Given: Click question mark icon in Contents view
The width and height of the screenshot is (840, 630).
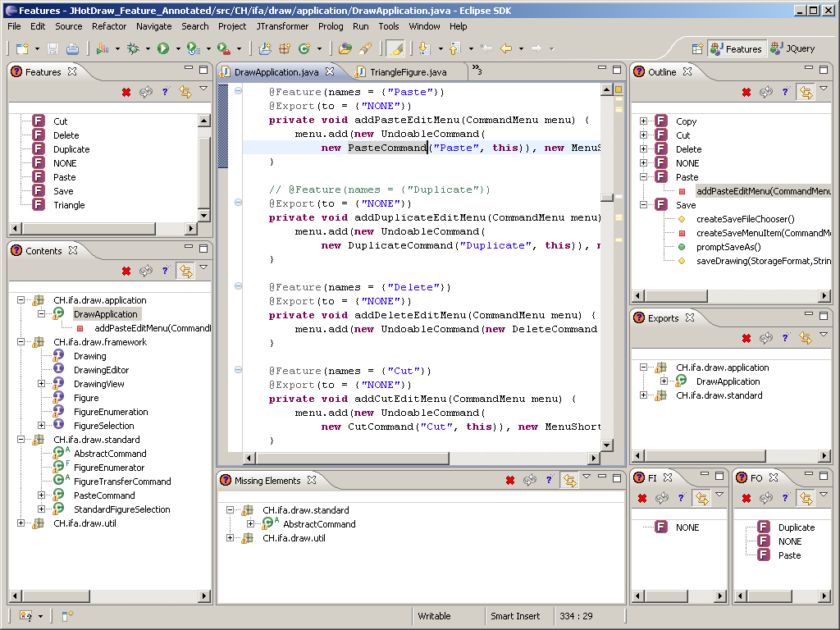Looking at the screenshot, I should pos(166,271).
